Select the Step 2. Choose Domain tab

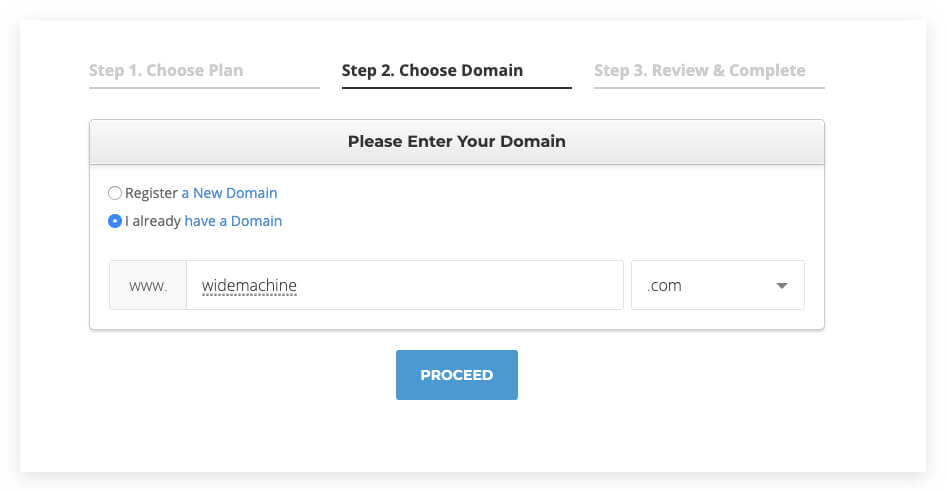(x=432, y=71)
